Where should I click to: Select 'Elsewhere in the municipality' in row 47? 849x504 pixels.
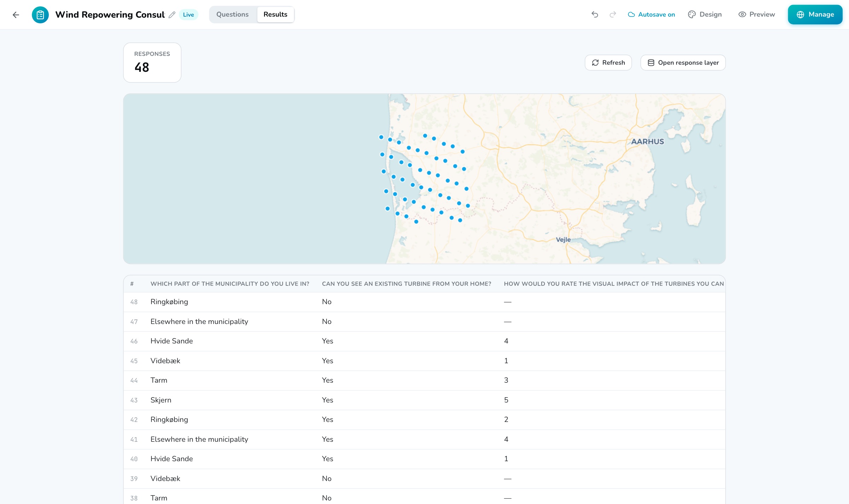point(199,321)
